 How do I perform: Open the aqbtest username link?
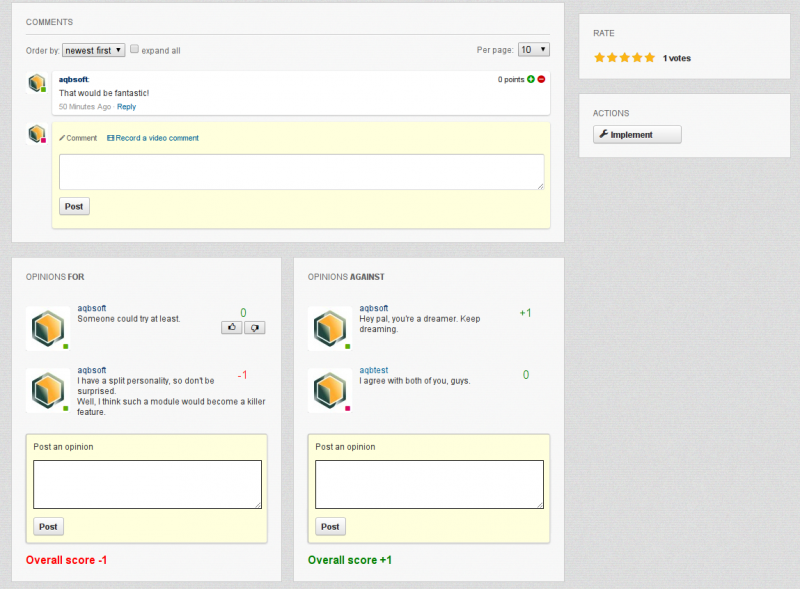373,370
